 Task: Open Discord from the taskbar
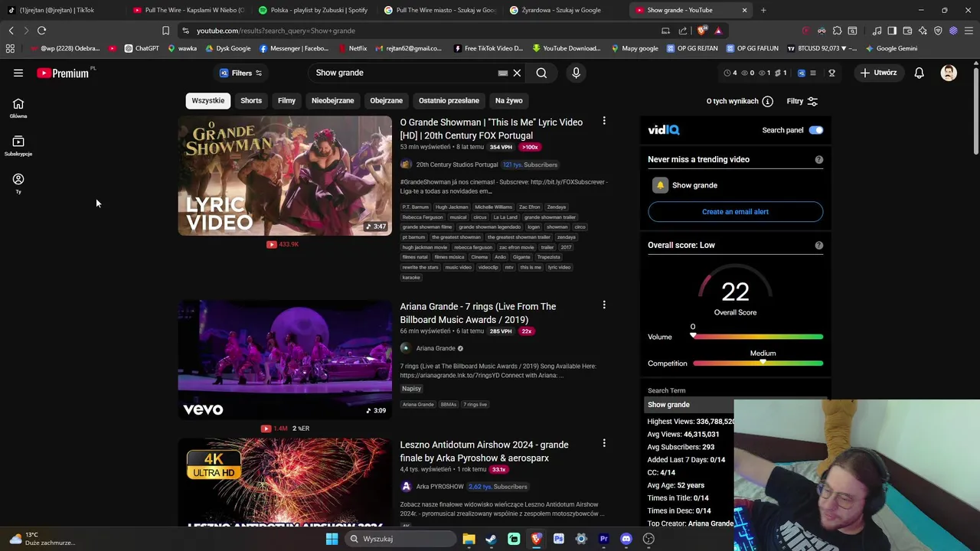[626, 539]
